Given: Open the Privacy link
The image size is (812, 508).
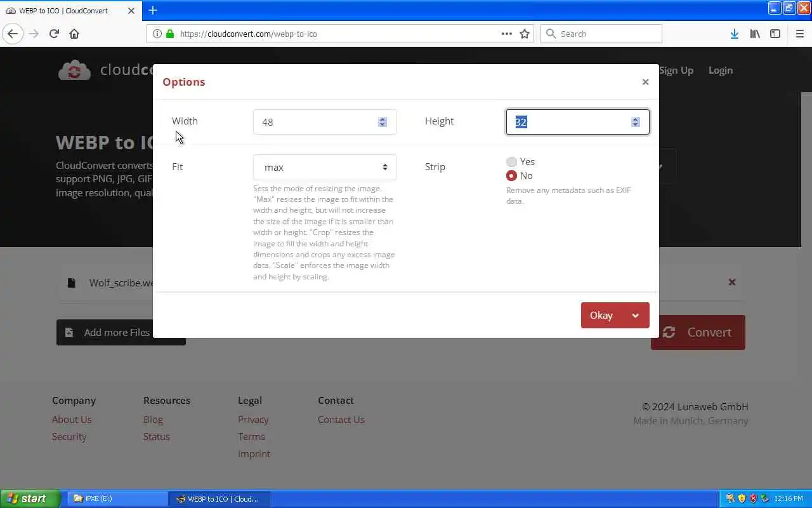Looking at the screenshot, I should (253, 420).
